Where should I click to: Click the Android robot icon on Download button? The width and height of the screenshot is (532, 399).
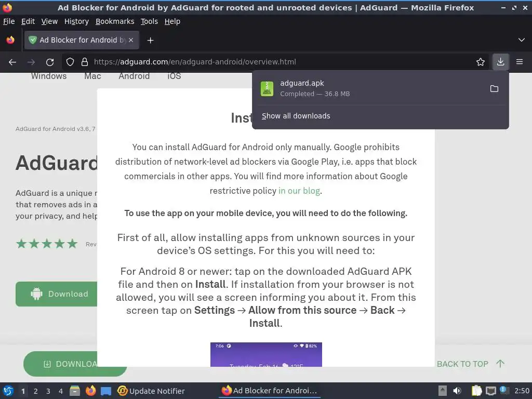pos(36,294)
